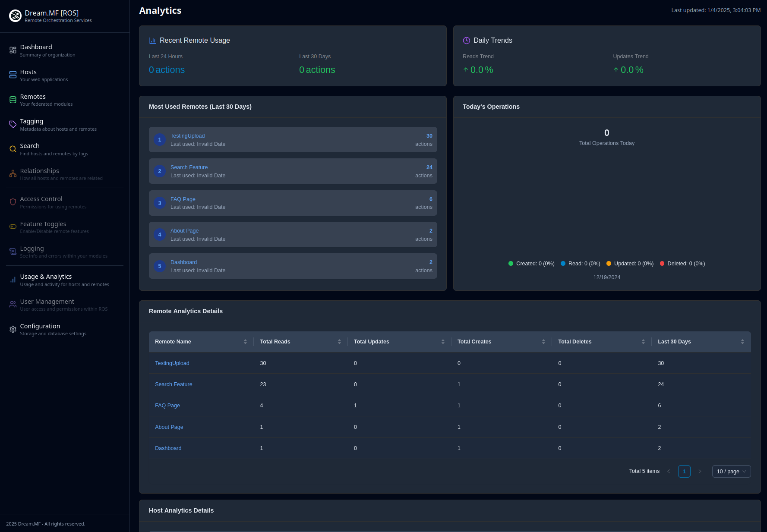767x532 pixels.
Task: Click pagination page 1 button
Action: pos(684,472)
